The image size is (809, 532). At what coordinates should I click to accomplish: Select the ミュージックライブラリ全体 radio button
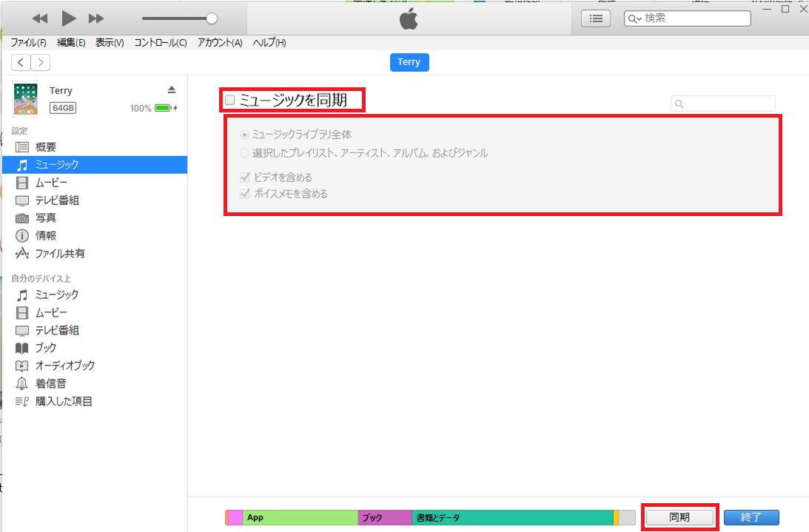[x=245, y=135]
